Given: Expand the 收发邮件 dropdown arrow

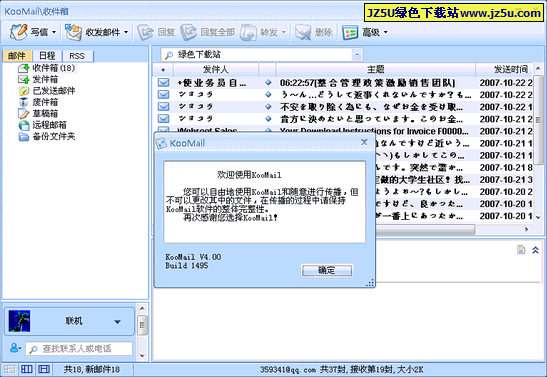Looking at the screenshot, I should [126, 32].
